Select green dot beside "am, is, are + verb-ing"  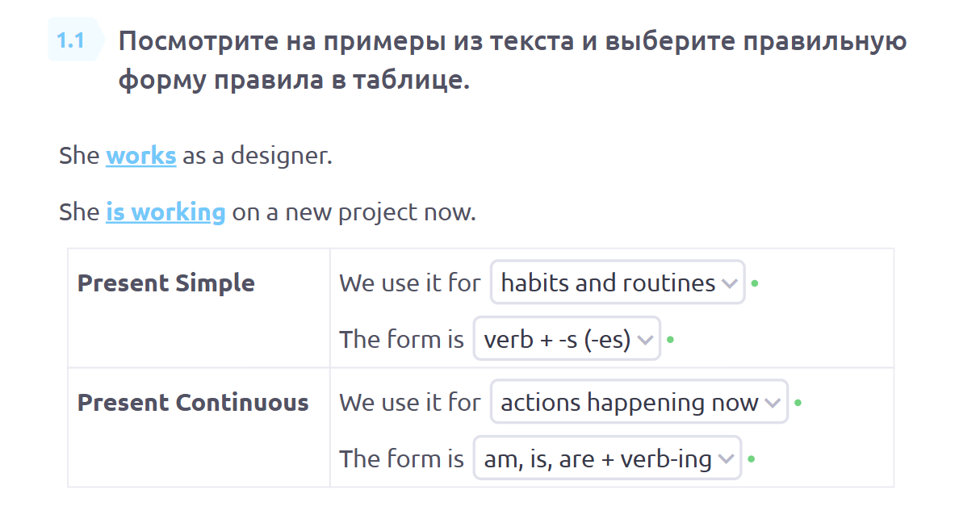752,459
